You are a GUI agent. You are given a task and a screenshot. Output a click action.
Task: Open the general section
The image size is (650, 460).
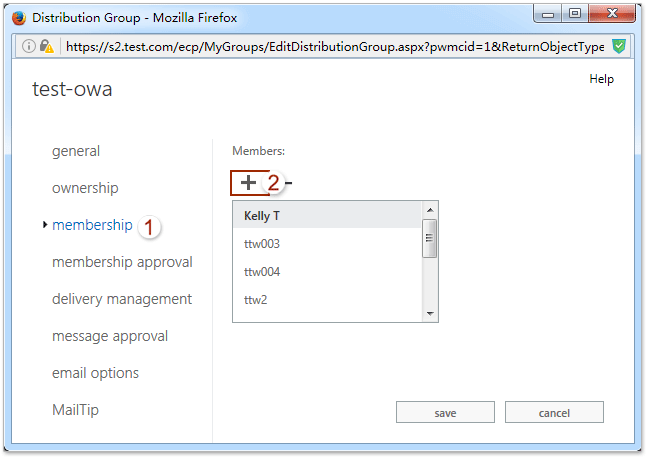76,151
